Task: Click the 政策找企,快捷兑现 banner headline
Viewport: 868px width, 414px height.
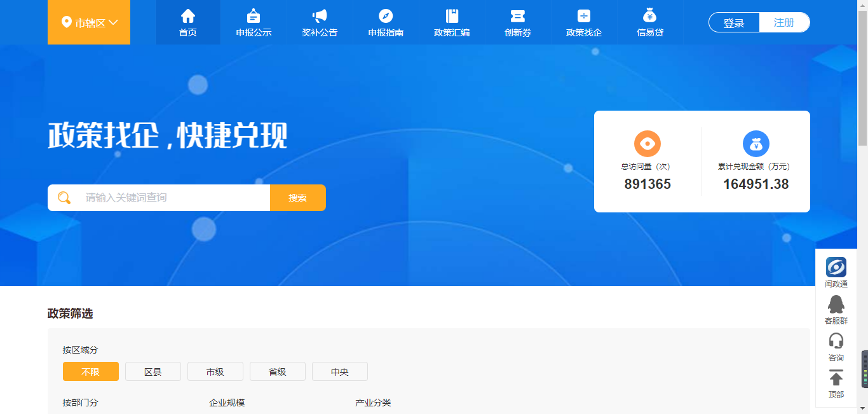Action: [x=168, y=135]
